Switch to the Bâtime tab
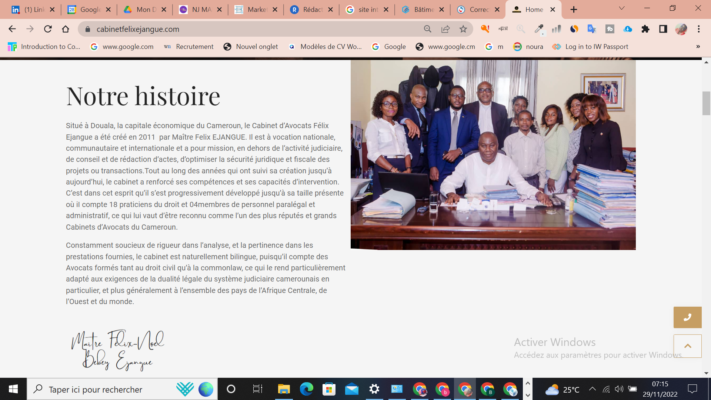Viewport: 711px width, 400px height. tap(423, 10)
